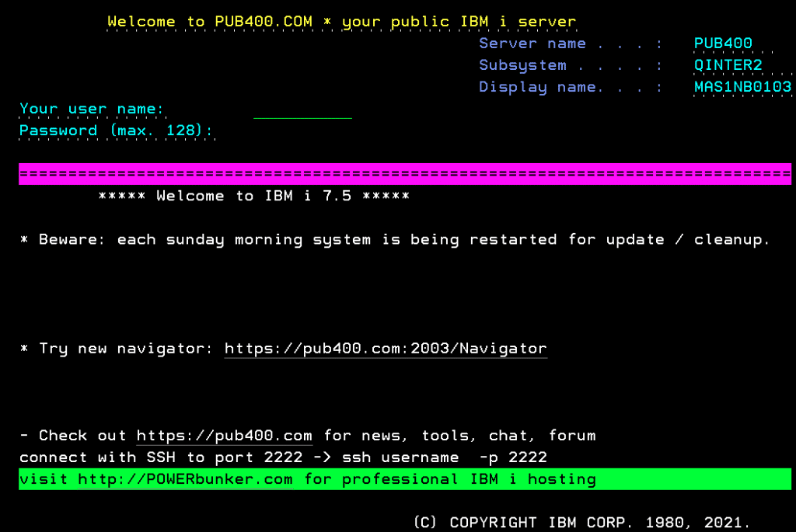Click the "Welcome to PUB400.COM" title text
This screenshot has width=796, height=532.
coord(210,22)
